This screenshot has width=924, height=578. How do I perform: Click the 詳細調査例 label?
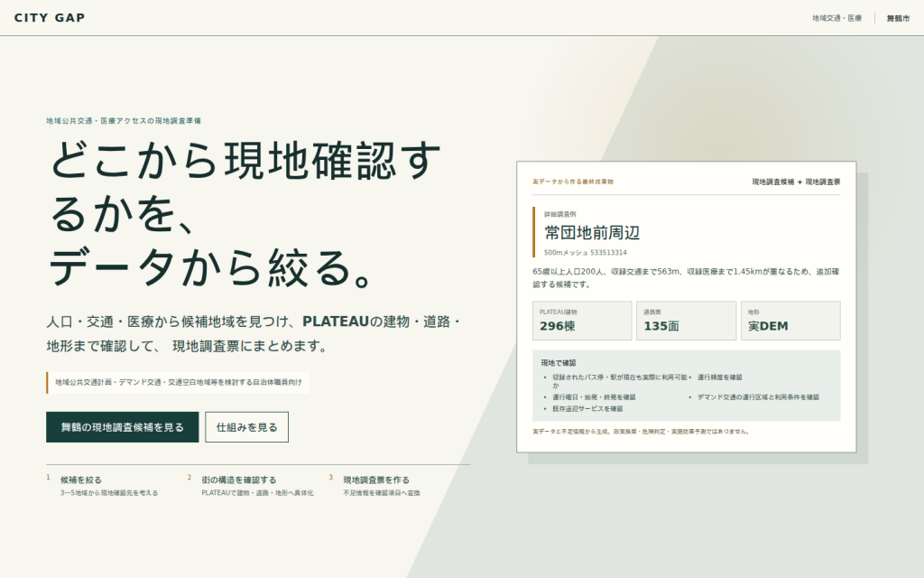point(559,214)
